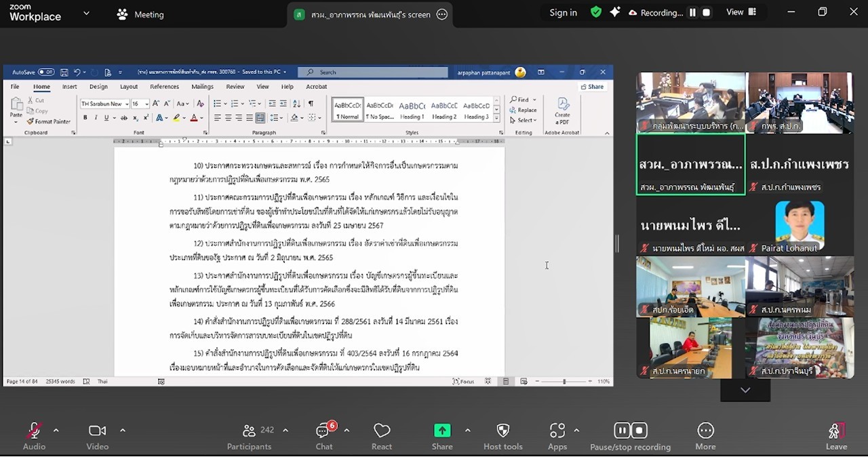Open the View layout dropdown

tap(743, 12)
